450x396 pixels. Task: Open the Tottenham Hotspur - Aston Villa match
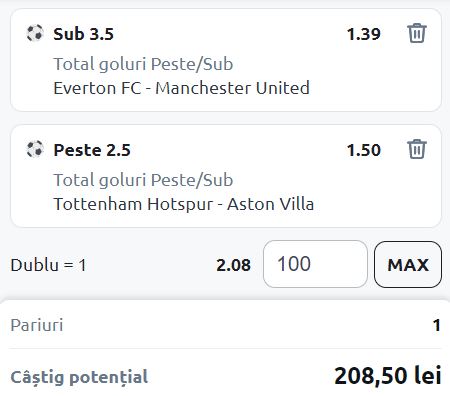pyautogui.click(x=184, y=204)
